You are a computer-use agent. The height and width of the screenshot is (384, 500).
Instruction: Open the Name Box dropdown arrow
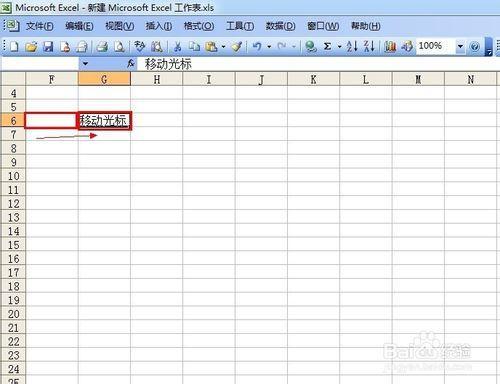[x=85, y=63]
